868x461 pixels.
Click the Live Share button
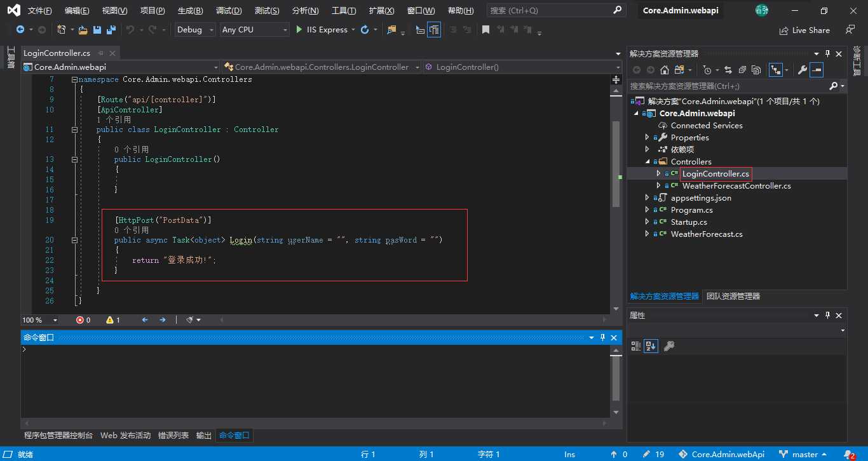(804, 30)
